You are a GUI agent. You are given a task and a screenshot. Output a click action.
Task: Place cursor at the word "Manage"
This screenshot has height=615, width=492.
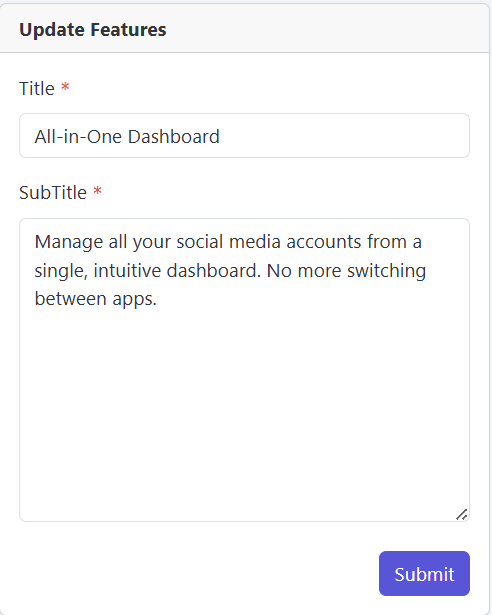(69, 242)
